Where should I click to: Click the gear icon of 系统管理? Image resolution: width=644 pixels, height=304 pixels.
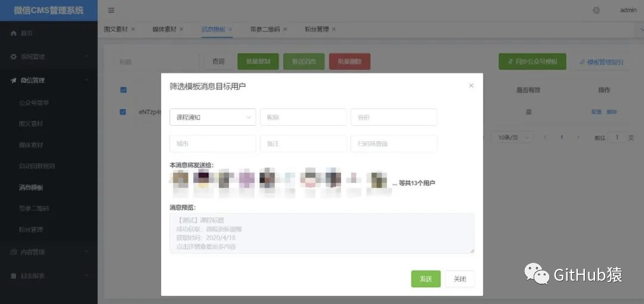tap(14, 57)
